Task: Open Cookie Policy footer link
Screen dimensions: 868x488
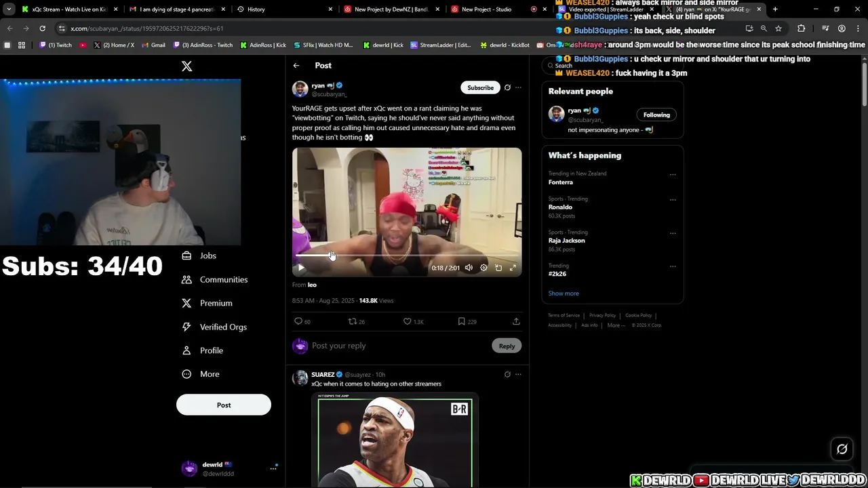Action: point(638,315)
